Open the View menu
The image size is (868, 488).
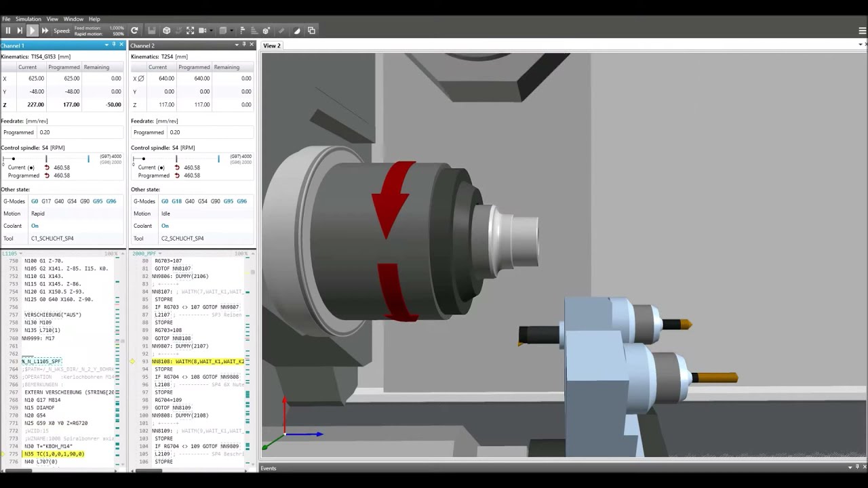(52, 19)
